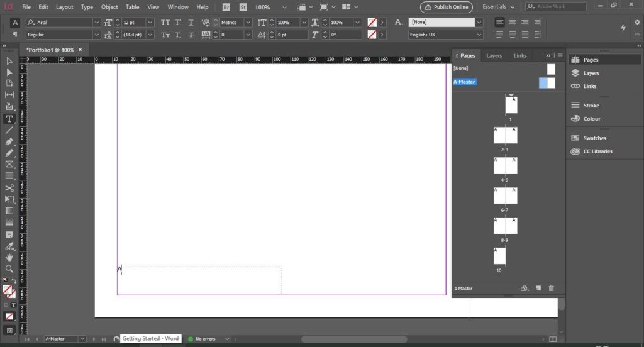Select the Rectangle Frame tool
Viewport: 644px width, 347px height.
pyautogui.click(x=9, y=164)
